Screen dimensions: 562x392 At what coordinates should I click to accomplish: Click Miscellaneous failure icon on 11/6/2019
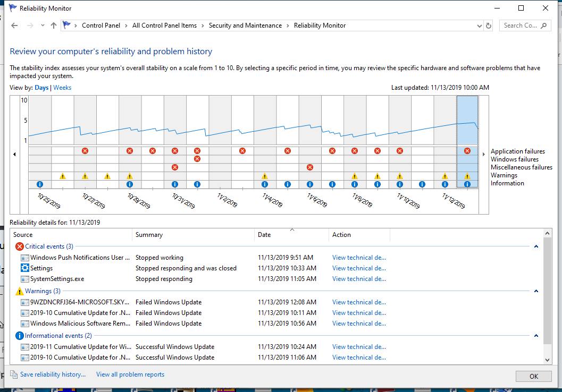tap(310, 167)
